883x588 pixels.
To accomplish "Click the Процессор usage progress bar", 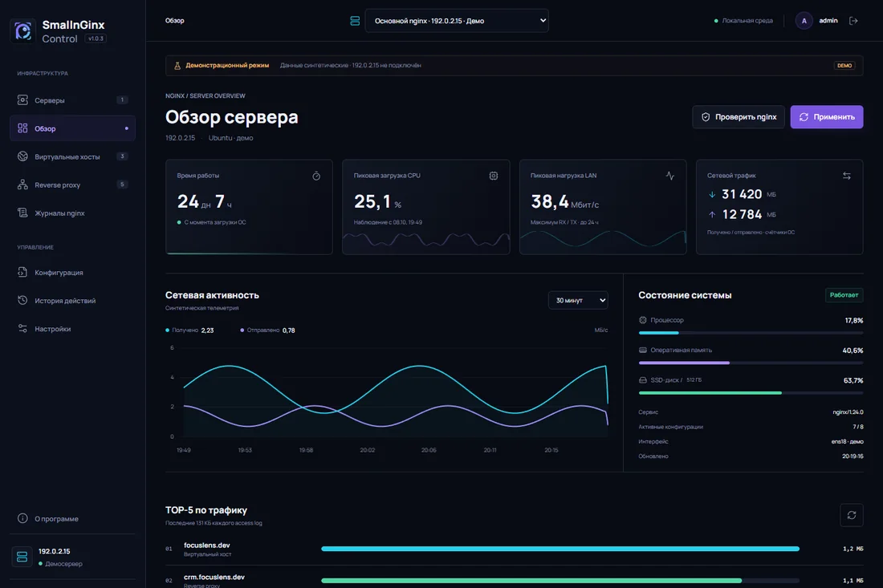I will click(751, 333).
